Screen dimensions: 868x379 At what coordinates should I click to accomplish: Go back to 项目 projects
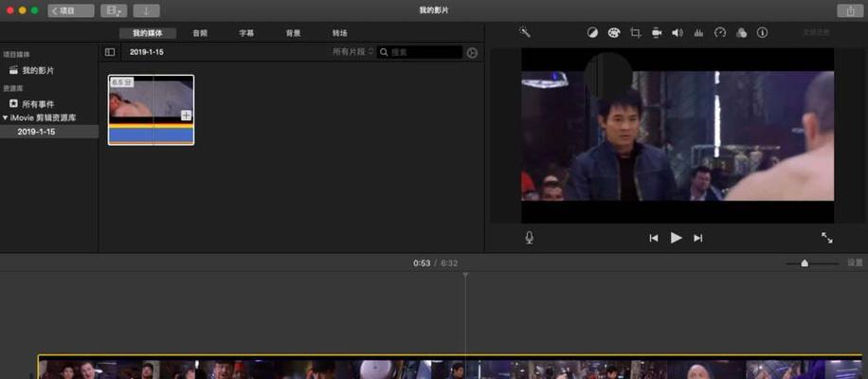[x=71, y=10]
